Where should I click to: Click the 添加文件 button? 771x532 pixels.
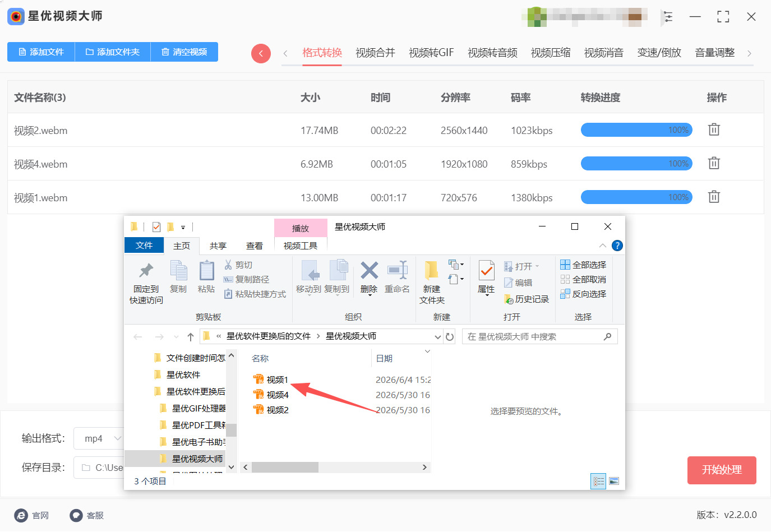[x=41, y=52]
